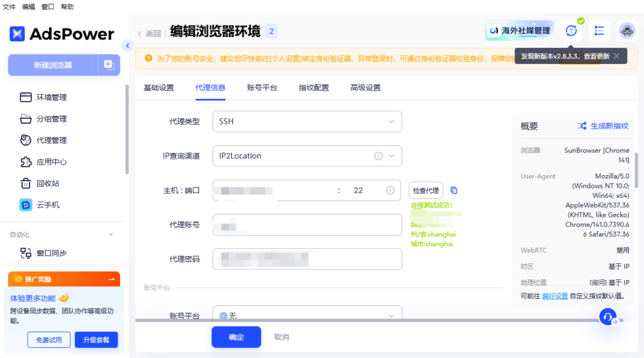
Task: Collapse the left sidebar with arrow toggle
Action: point(128,46)
